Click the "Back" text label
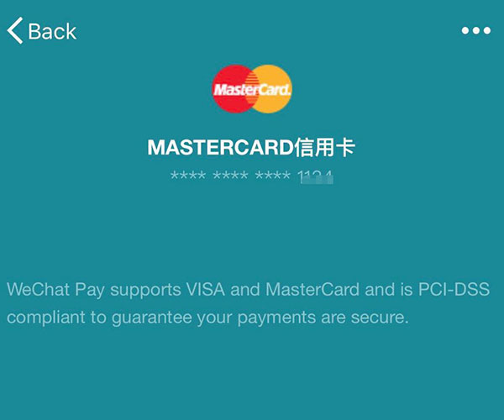504x420 pixels. click(x=52, y=31)
